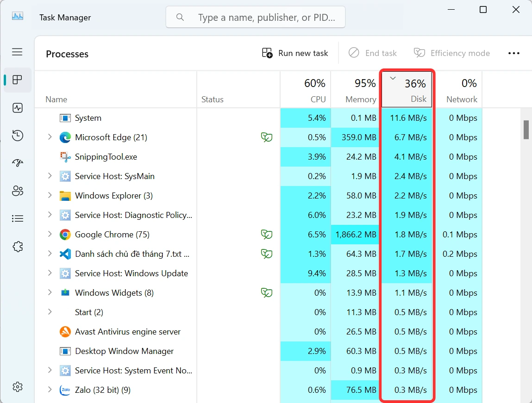
Task: Open the Services sidebar page
Action: tap(17, 247)
